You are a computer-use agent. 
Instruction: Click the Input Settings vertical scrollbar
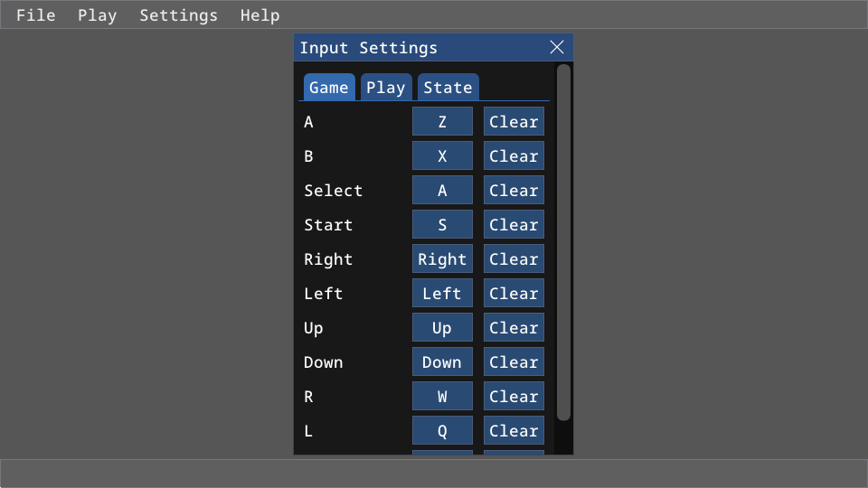(x=563, y=242)
